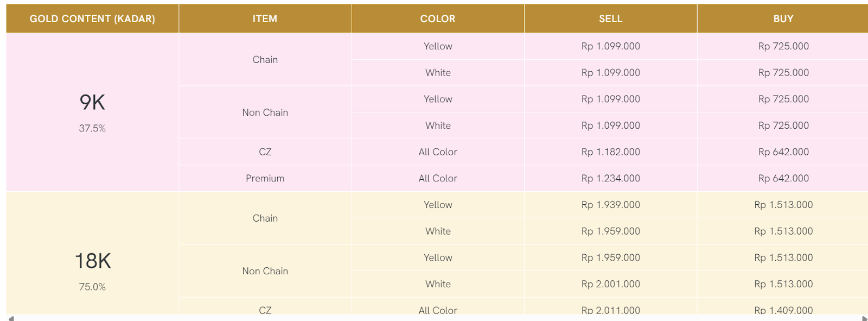Click the Chain item in the 9K section
This screenshot has width=868, height=321.
pos(265,60)
